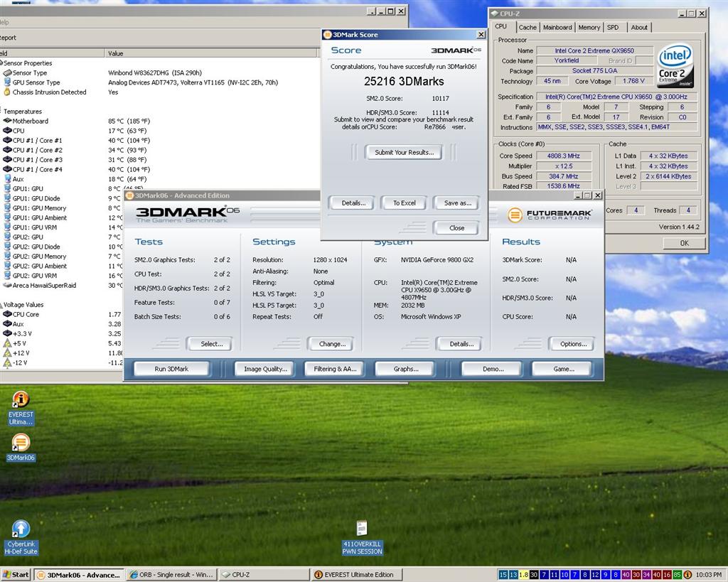Click the blue tray icon showing 10

564,575
